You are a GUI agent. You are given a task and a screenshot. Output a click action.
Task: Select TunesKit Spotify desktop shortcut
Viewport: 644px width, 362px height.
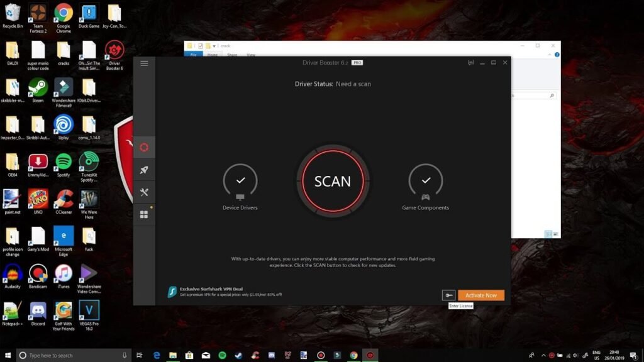pyautogui.click(x=89, y=167)
